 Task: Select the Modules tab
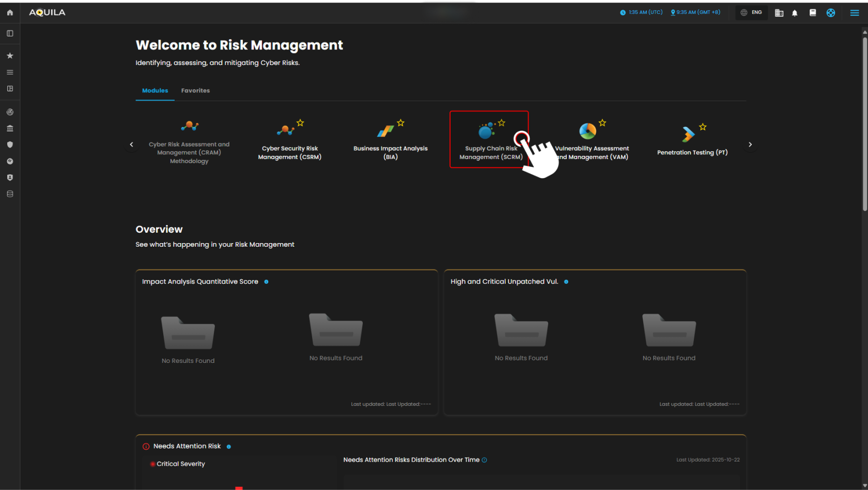[x=155, y=91]
